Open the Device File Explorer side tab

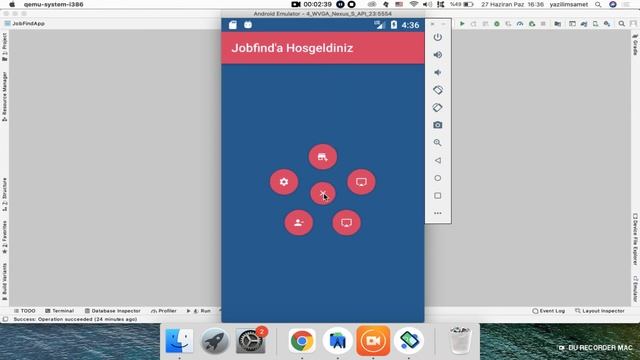coord(635,239)
